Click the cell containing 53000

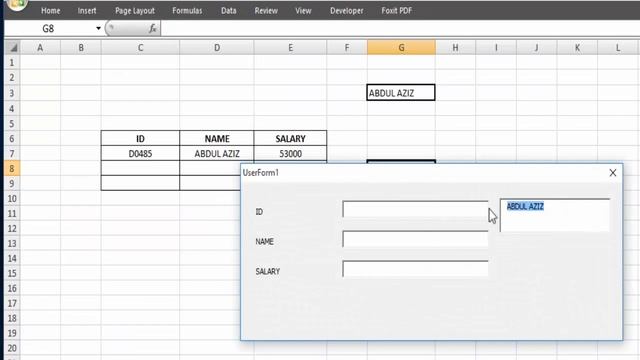(290, 153)
